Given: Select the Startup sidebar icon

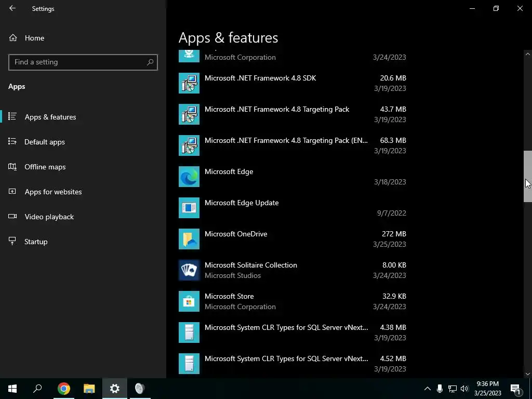Looking at the screenshot, I should coord(12,241).
